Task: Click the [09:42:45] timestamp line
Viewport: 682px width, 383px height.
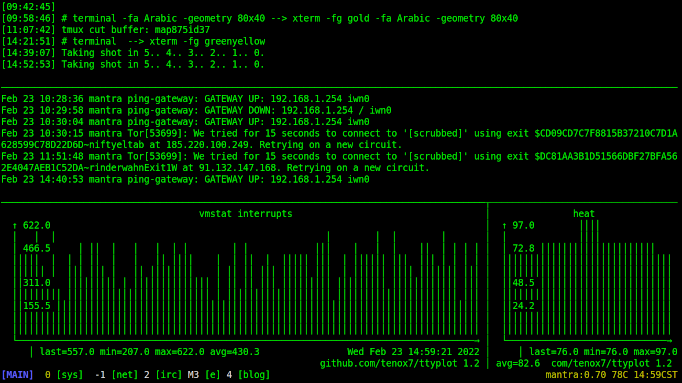Action: tap(28, 7)
